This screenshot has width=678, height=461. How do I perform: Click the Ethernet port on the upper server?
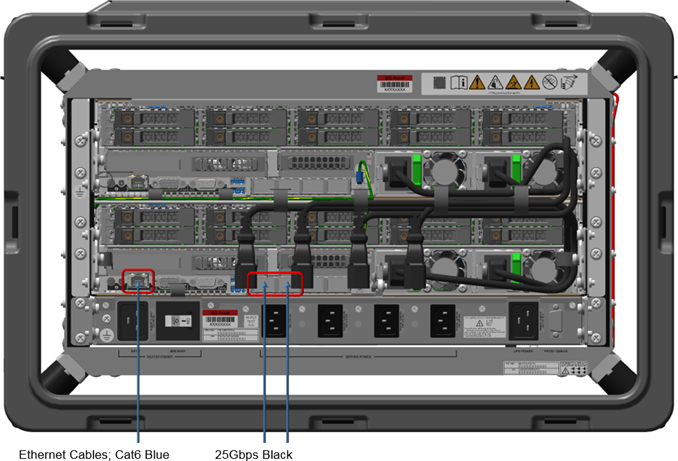[x=138, y=182]
